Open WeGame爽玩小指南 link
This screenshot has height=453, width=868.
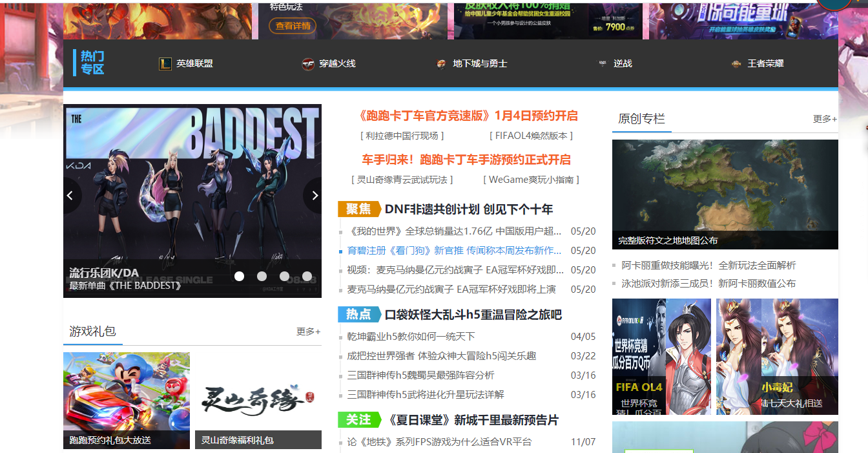click(x=531, y=180)
